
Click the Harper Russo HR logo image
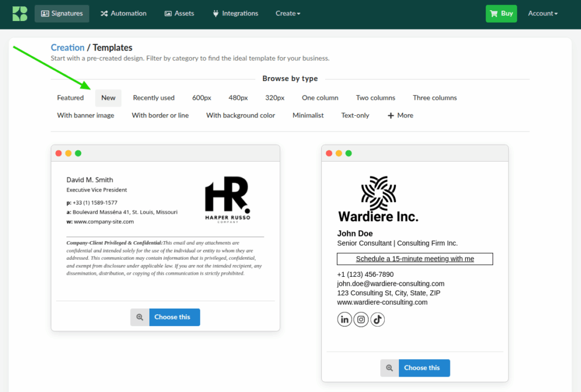(x=227, y=199)
